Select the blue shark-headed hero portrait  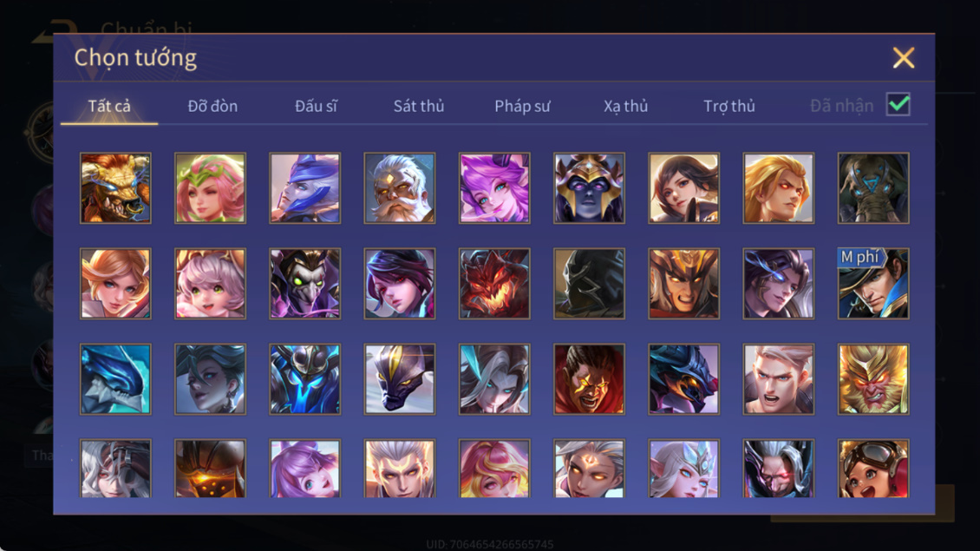[115, 379]
